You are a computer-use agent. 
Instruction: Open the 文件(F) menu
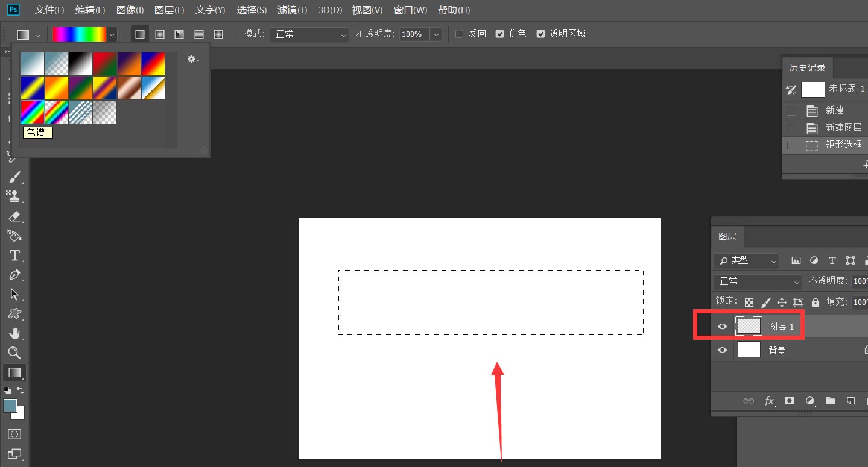click(49, 10)
